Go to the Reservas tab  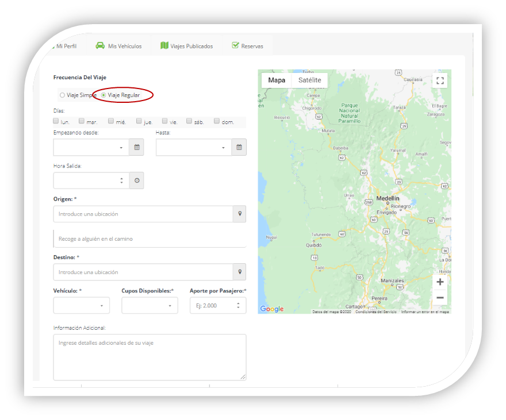247,46
